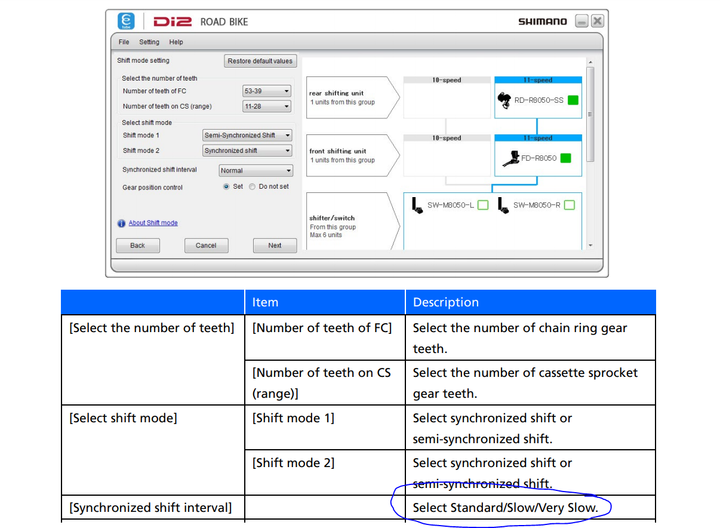
Task: Click the Cancel button
Action: click(x=206, y=246)
